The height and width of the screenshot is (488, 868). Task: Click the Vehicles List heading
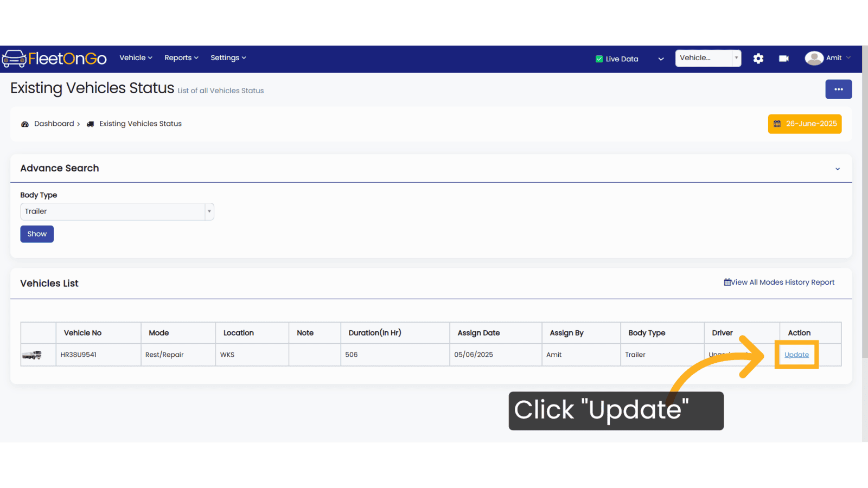point(49,284)
